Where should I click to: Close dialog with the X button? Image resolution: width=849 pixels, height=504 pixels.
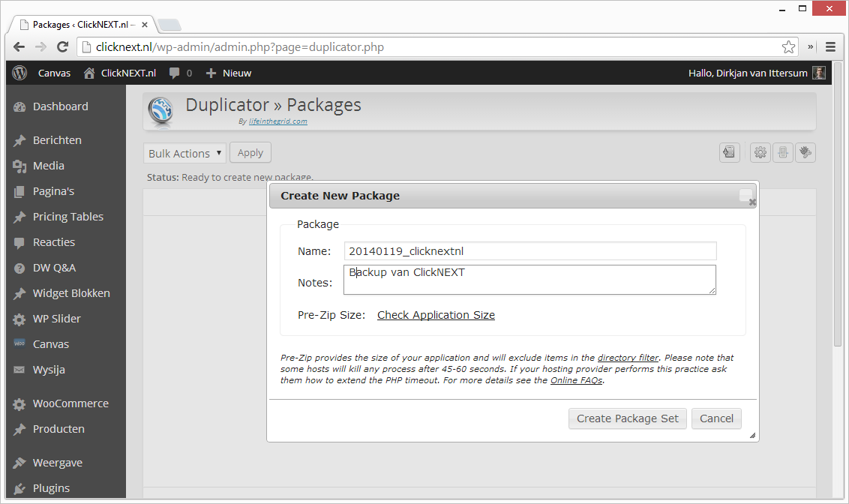pyautogui.click(x=752, y=202)
